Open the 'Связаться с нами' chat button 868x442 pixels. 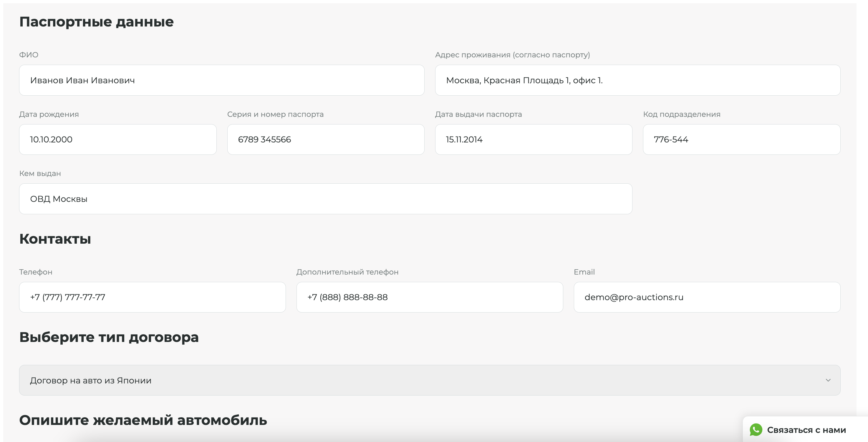(x=805, y=430)
